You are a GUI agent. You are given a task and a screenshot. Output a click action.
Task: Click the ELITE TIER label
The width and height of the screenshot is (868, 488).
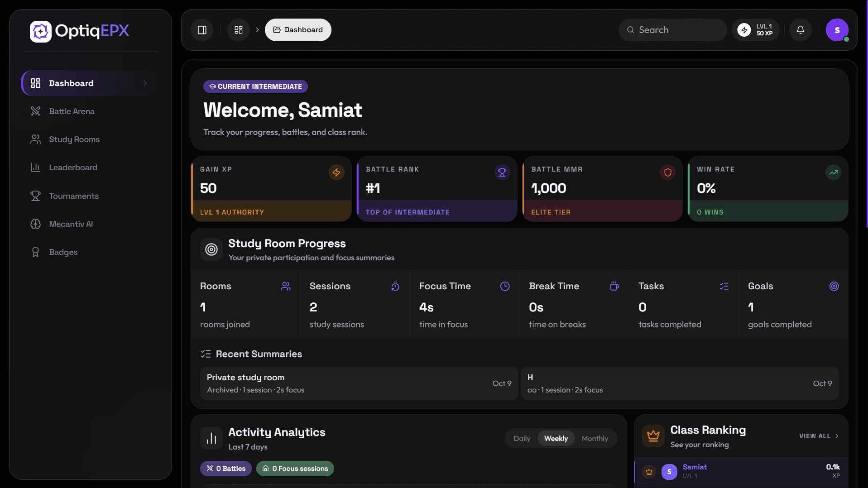551,212
